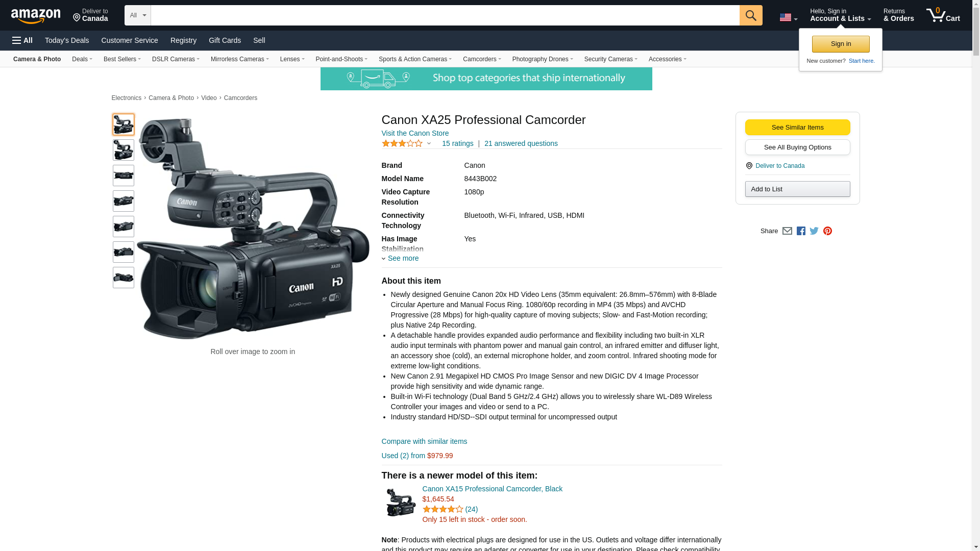Expand the Photography Drones dropdown
Screen dimensions: 980x551
tap(543, 59)
